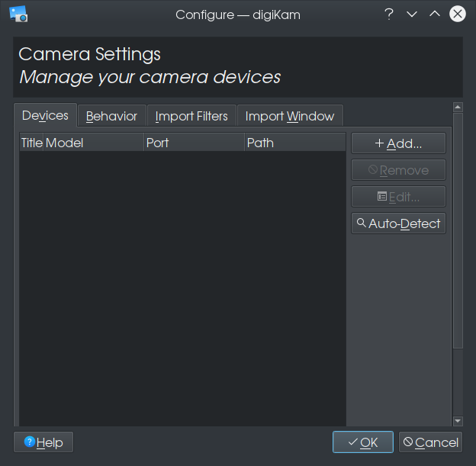
Task: Click the Port column header
Action: pyautogui.click(x=195, y=143)
